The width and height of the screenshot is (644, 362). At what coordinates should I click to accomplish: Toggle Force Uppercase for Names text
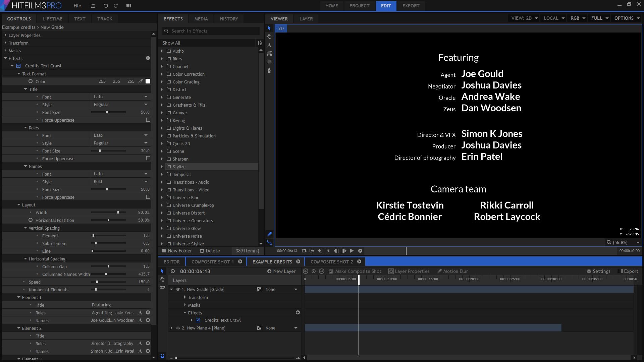coord(148,197)
